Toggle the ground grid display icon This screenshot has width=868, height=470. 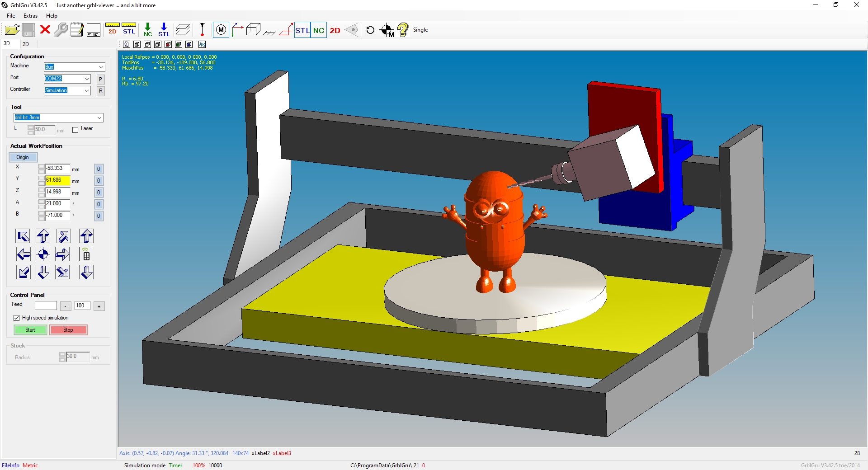(x=269, y=32)
